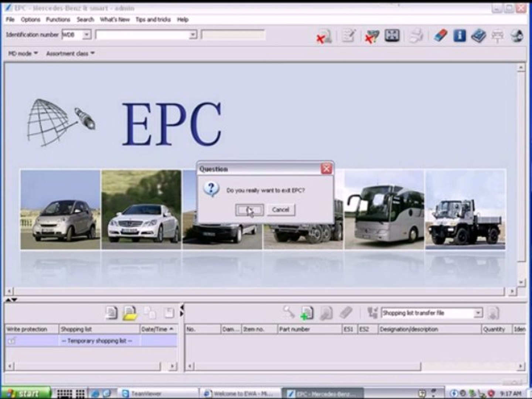Open the Options menu

click(x=30, y=20)
